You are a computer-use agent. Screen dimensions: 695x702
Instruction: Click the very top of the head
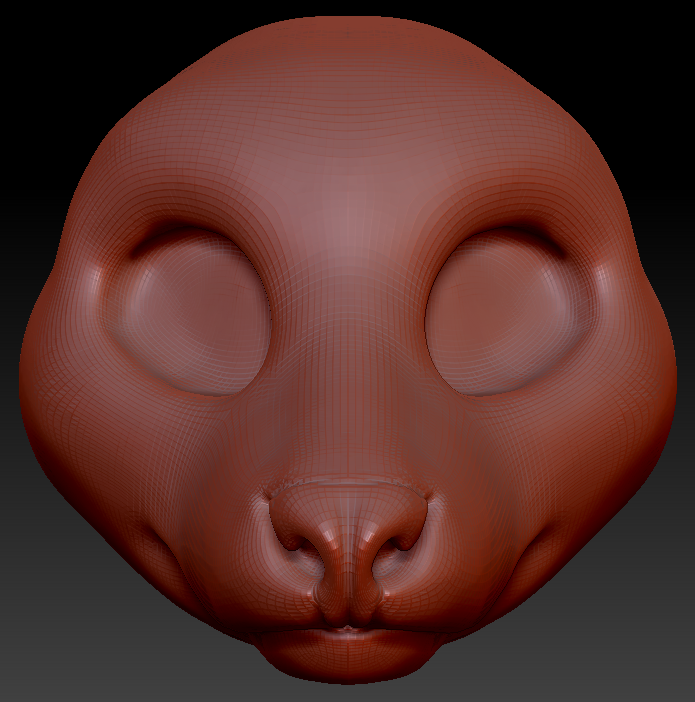[x=348, y=22]
